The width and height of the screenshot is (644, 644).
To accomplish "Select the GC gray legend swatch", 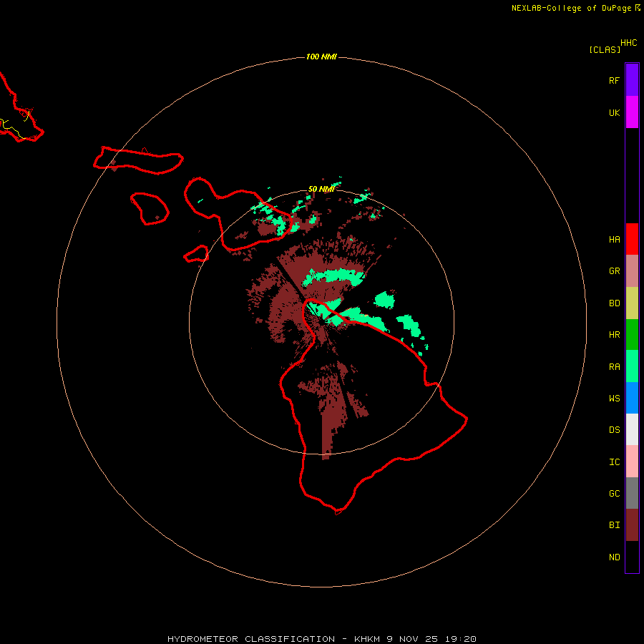I will (632, 493).
